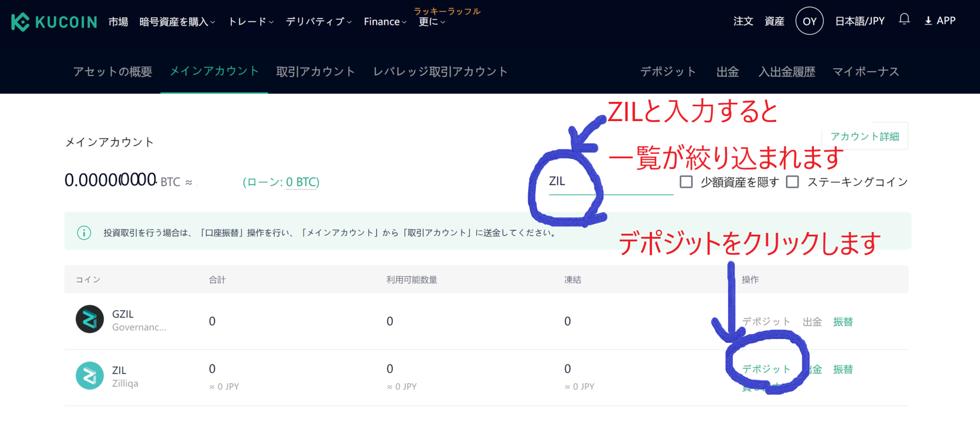
Task: Open 入出金履歴 page
Action: tap(787, 71)
